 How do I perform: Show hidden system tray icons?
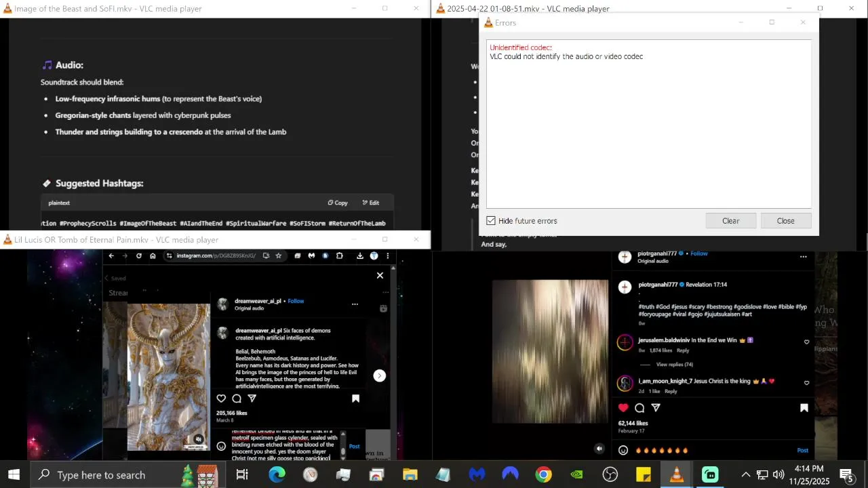pyautogui.click(x=745, y=474)
